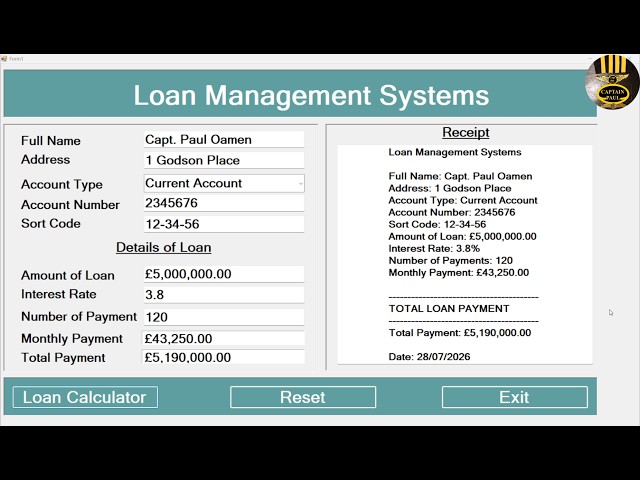Click the Total Payment field
640x480 pixels.
pyautogui.click(x=223, y=357)
